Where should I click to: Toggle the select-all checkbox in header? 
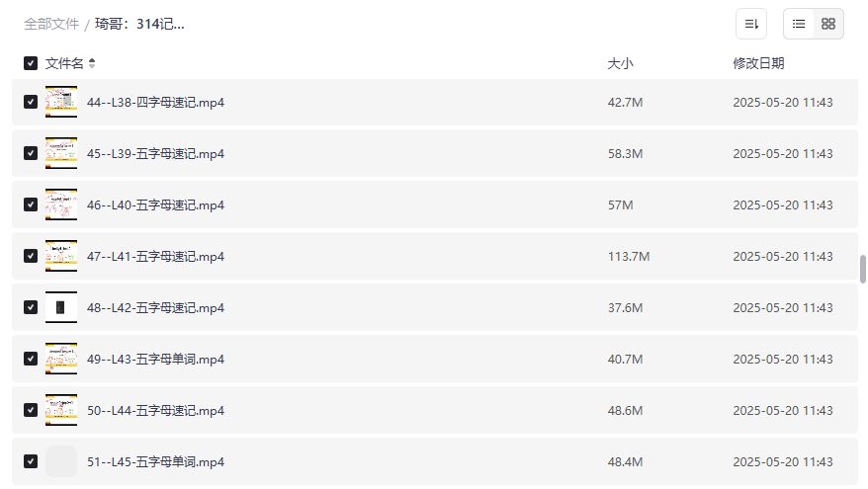pos(31,63)
